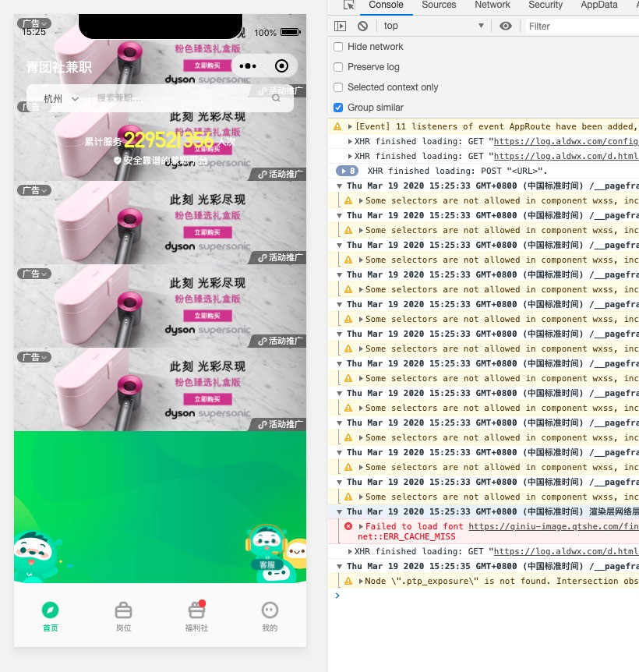Collapse the 渲染层网络层 log group
Viewport: 639px width, 672px height.
339,511
